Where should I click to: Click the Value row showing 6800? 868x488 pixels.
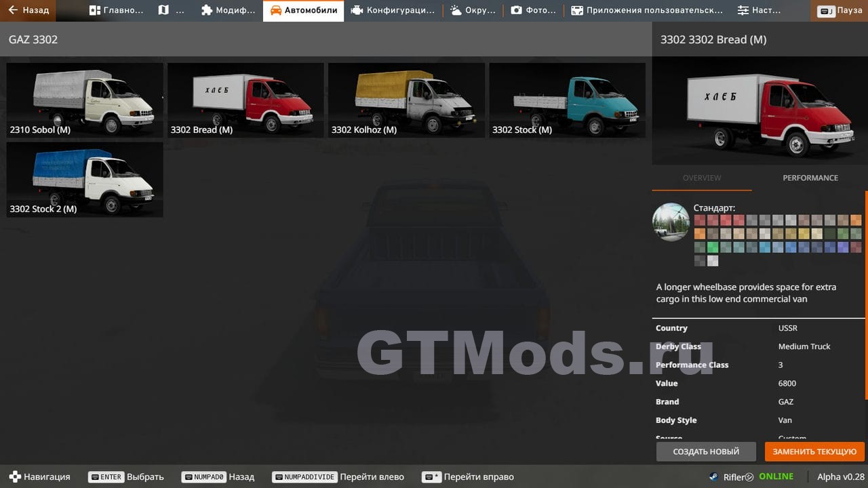pos(758,383)
